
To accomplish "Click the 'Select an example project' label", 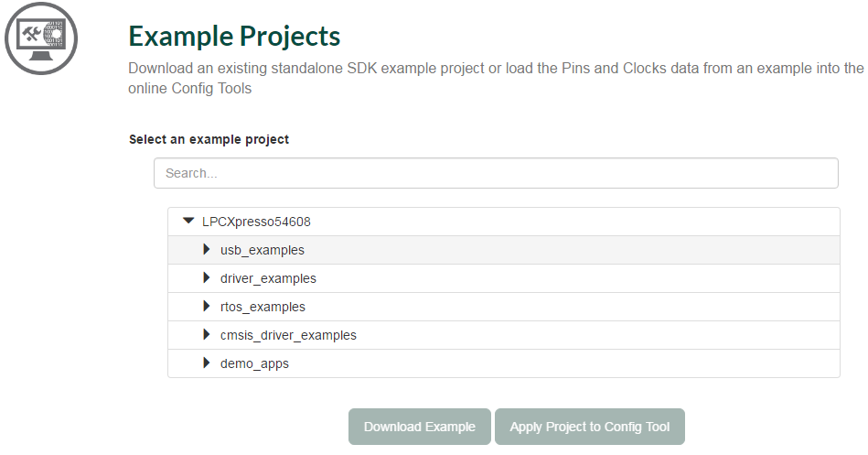I will coord(209,140).
